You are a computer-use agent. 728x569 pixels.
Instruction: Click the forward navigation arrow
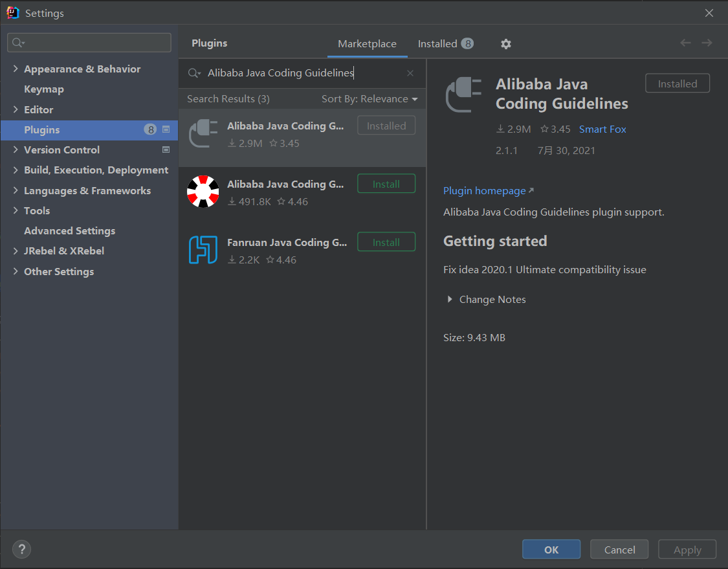707,43
